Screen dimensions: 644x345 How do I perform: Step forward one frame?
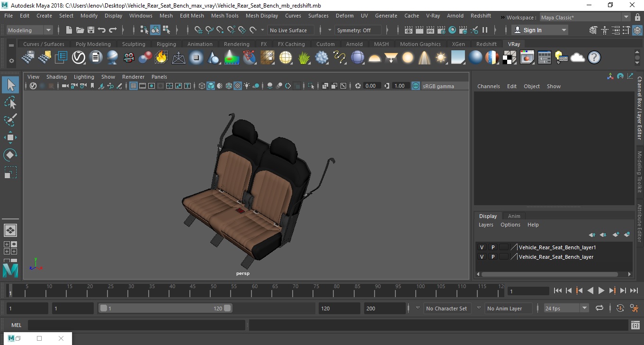point(623,291)
